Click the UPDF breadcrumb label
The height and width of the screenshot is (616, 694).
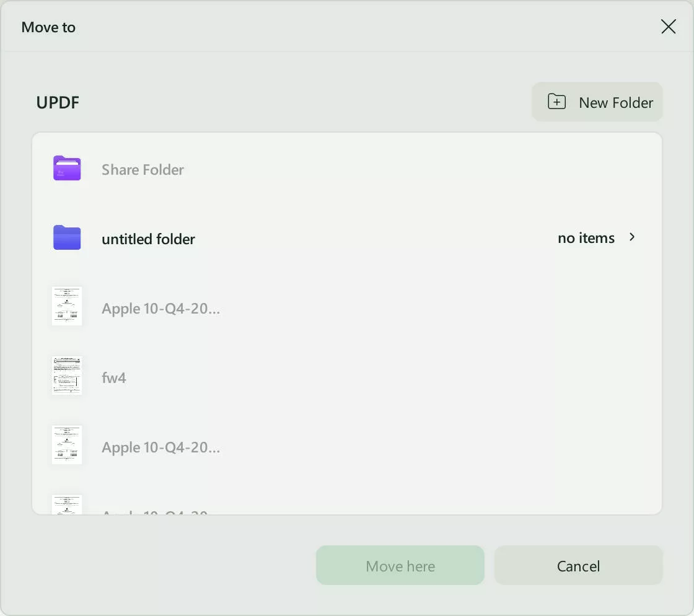point(58,102)
